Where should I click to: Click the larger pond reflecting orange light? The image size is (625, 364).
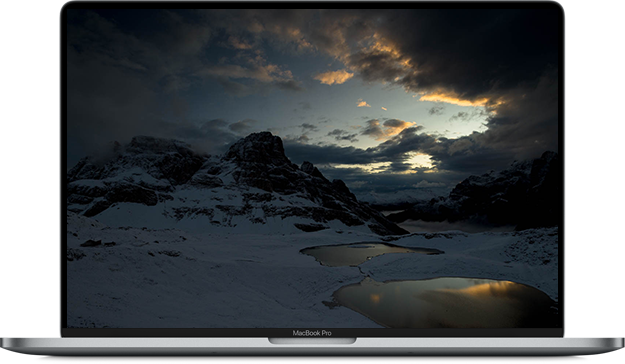tap(442, 301)
